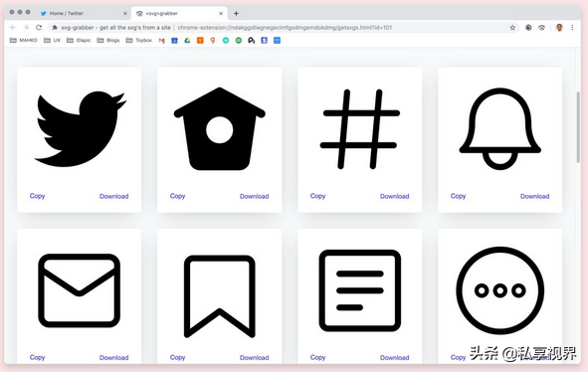This screenshot has width=588, height=372.
Task: Copy the hashtag SVG
Action: pyautogui.click(x=317, y=196)
